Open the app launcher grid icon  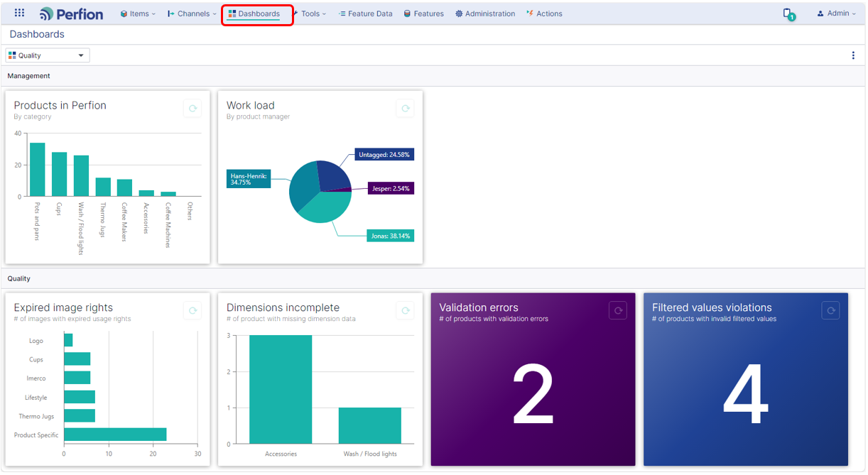click(19, 13)
